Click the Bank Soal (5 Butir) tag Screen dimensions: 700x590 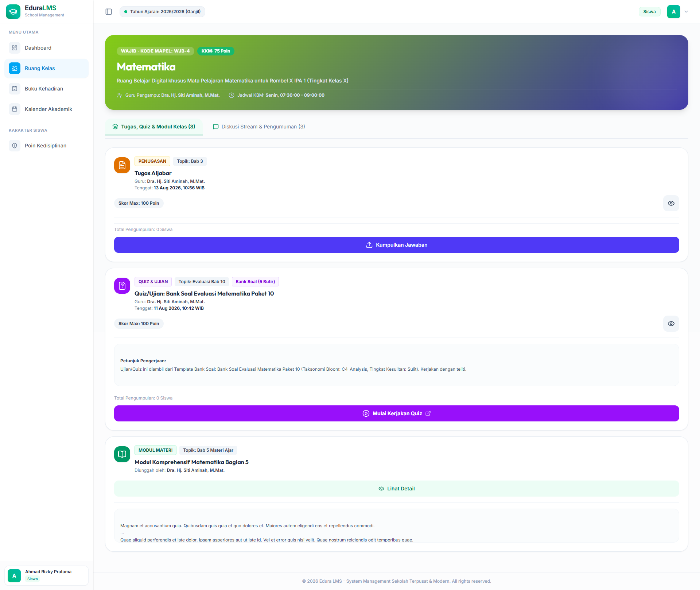pyautogui.click(x=255, y=282)
